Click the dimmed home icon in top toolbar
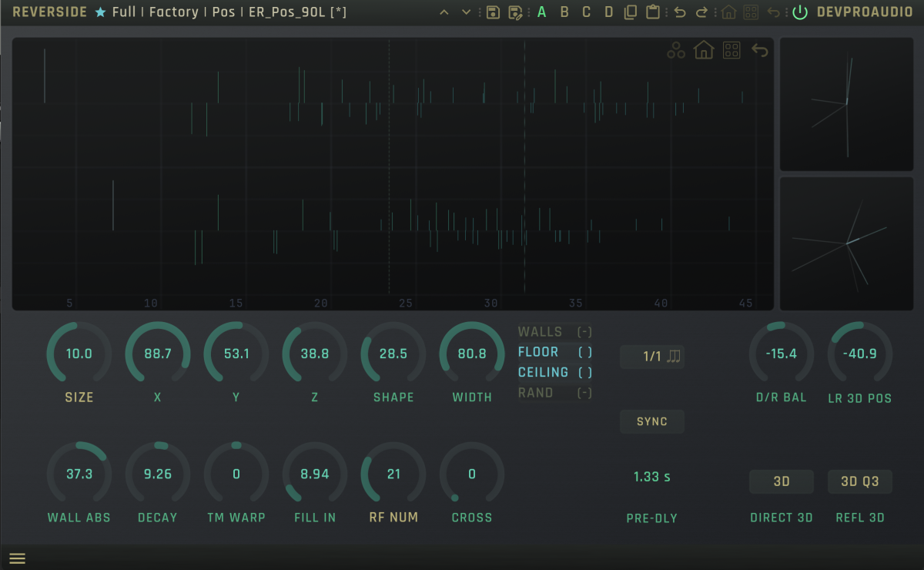Image resolution: width=924 pixels, height=570 pixels. 728,12
